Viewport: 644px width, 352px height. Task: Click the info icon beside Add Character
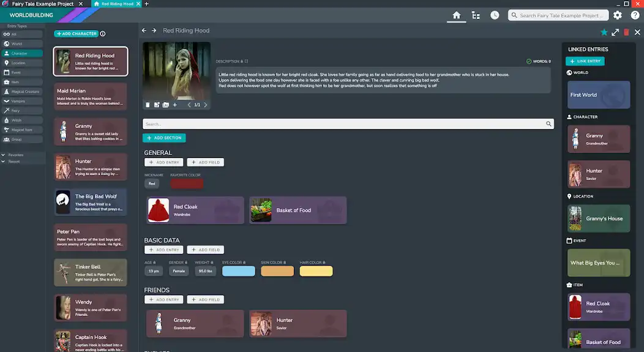coord(103,34)
